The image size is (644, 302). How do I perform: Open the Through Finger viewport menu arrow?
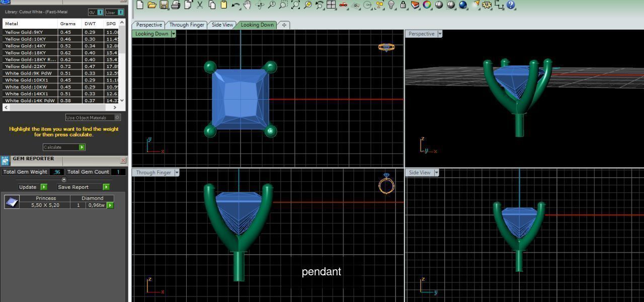(176, 173)
